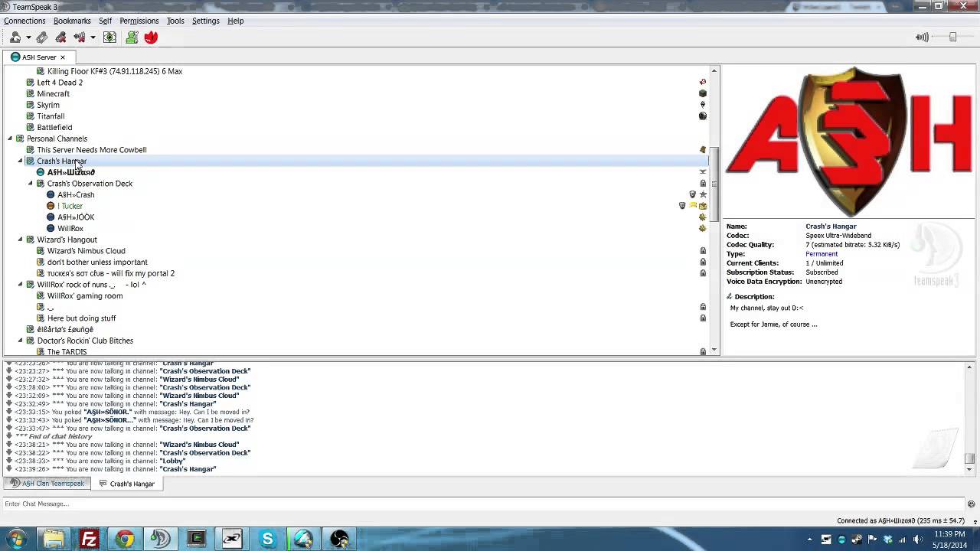Select the Minecraft channel

tap(53, 93)
